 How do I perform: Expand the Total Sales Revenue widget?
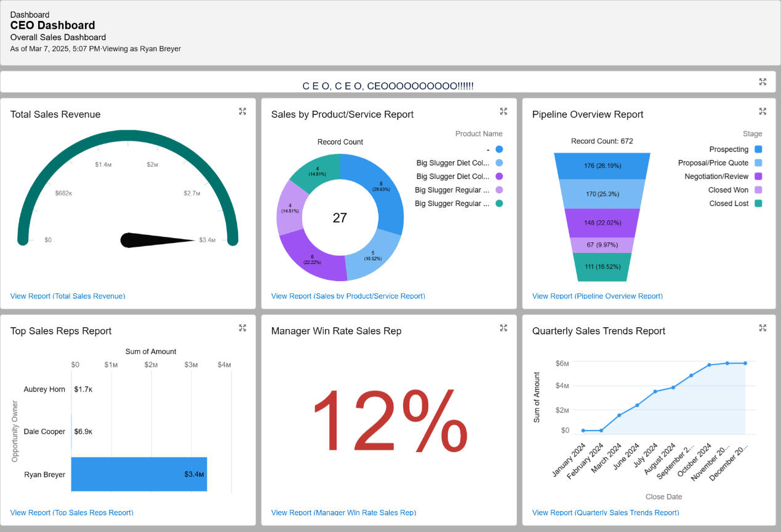(x=242, y=111)
